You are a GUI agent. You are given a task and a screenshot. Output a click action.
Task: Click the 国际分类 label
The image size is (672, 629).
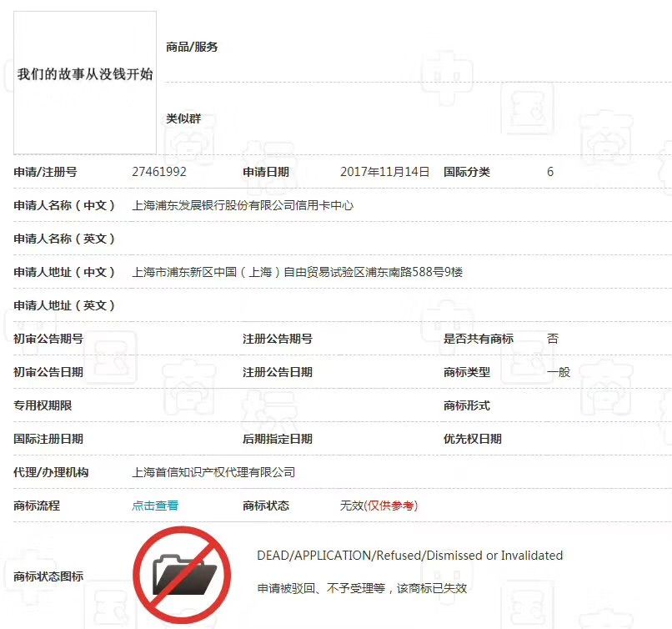pos(467,172)
